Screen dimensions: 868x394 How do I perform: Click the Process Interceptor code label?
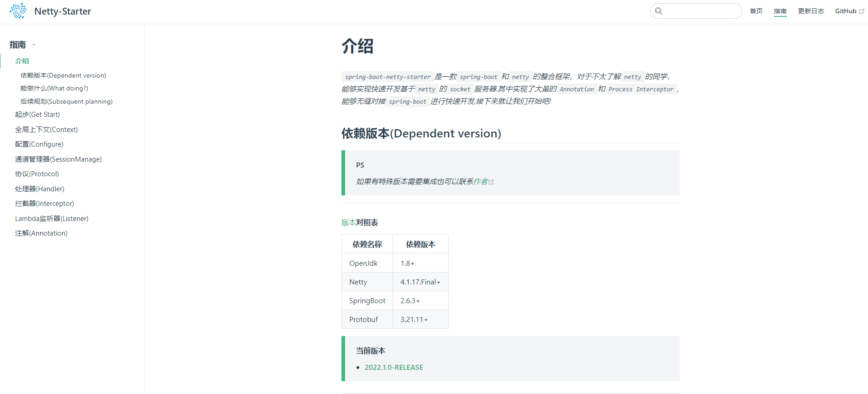click(641, 89)
